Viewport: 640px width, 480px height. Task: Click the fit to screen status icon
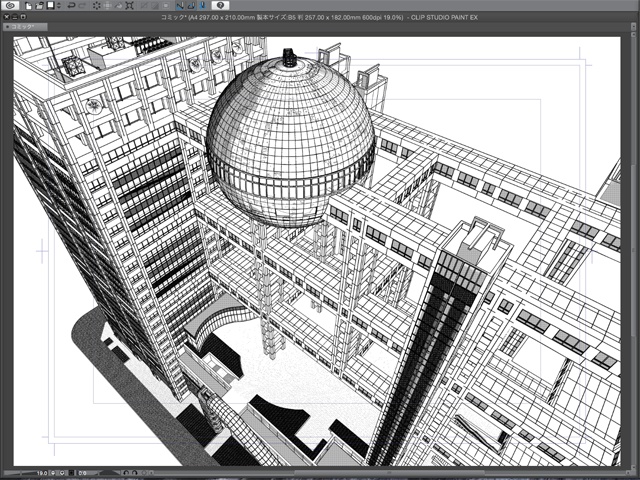pyautogui.click(x=71, y=473)
